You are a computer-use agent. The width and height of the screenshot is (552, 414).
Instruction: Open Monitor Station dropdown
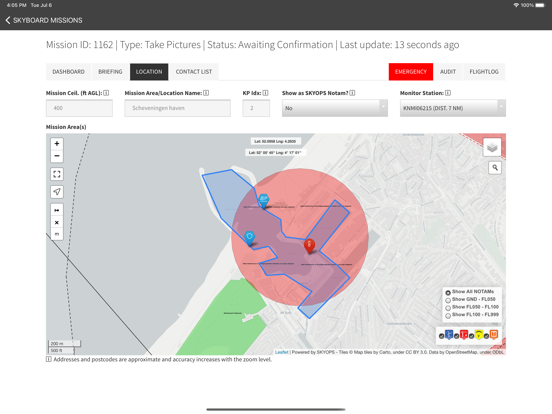453,108
